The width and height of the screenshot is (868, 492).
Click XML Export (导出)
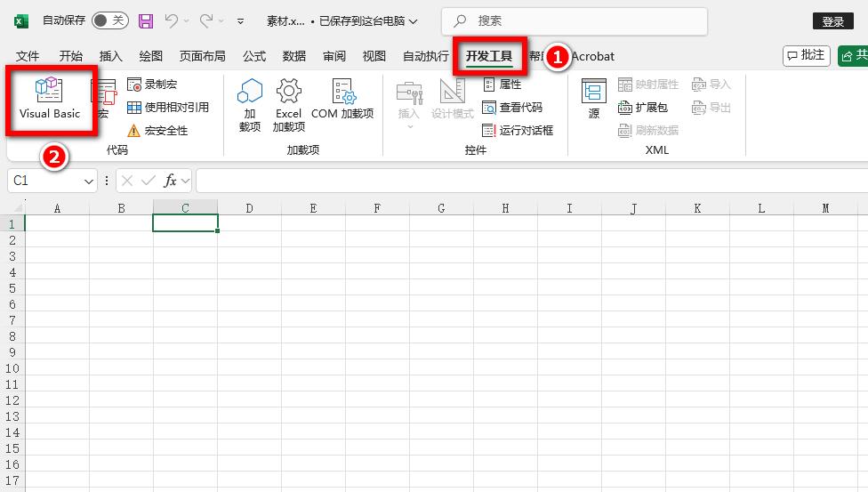pos(711,107)
